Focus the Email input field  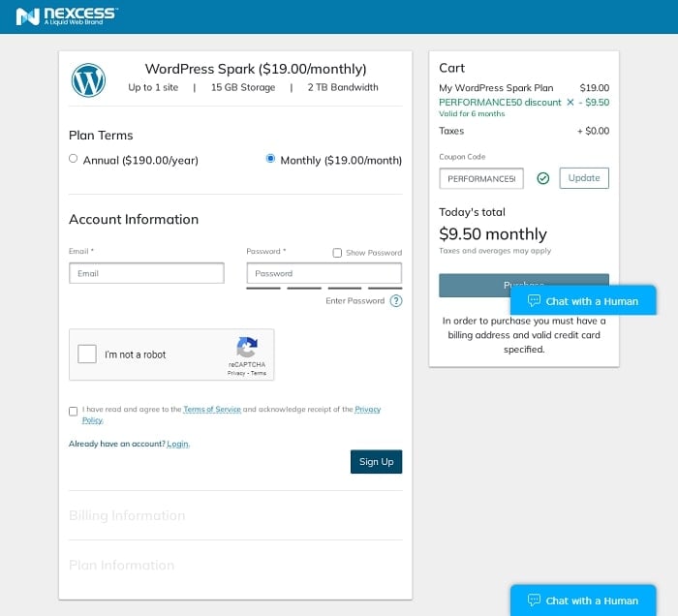pos(146,273)
